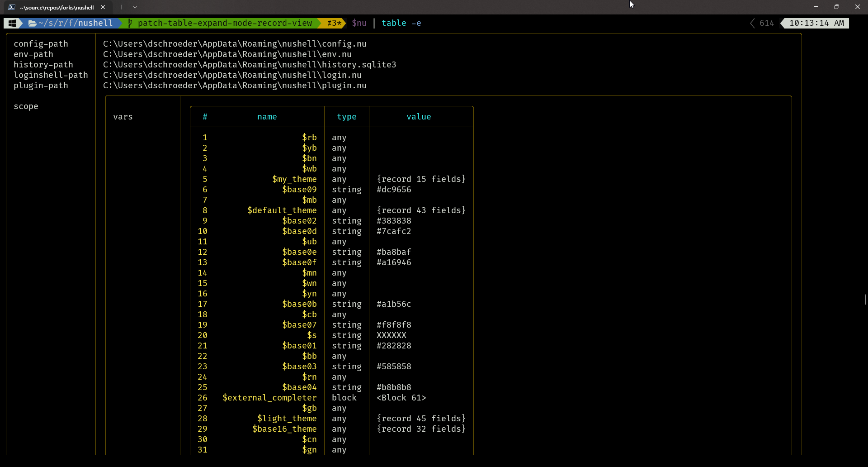This screenshot has width=868, height=467.
Task: Click the {record 45 fields} value
Action: [x=421, y=419]
